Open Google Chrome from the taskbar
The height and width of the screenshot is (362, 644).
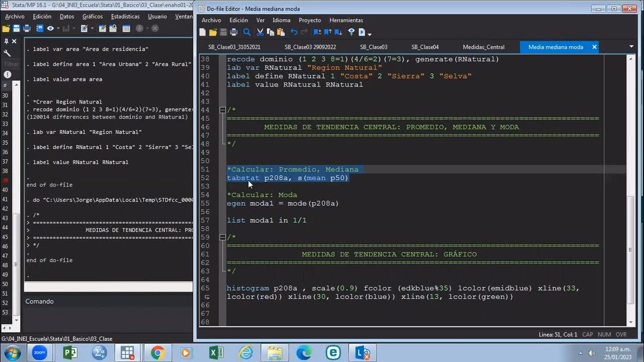[157, 353]
